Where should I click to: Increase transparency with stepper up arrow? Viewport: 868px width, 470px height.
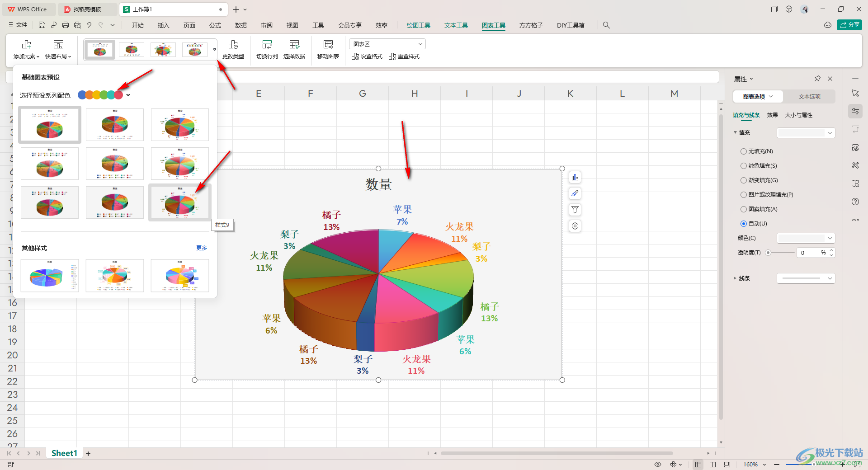pyautogui.click(x=831, y=250)
